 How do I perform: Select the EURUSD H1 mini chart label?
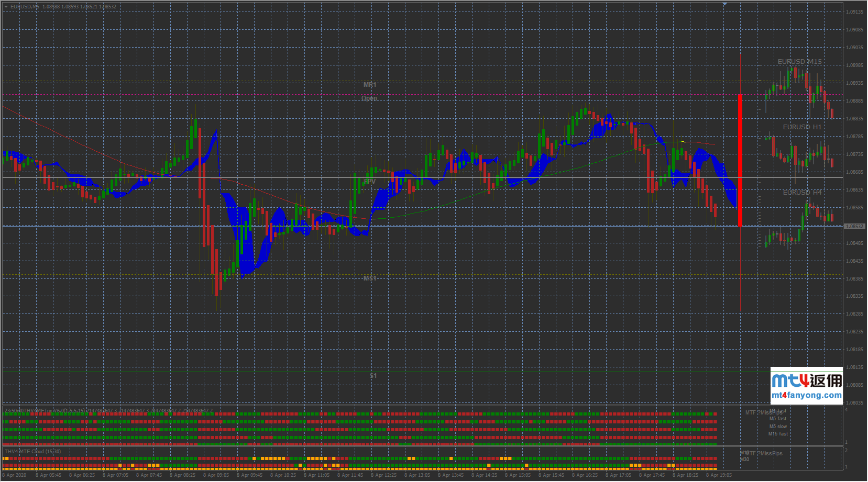point(802,127)
